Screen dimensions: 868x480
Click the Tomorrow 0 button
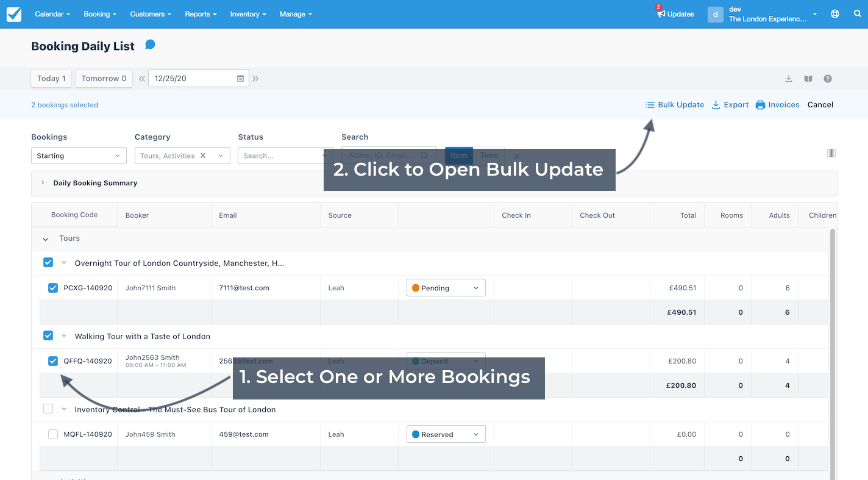(104, 79)
